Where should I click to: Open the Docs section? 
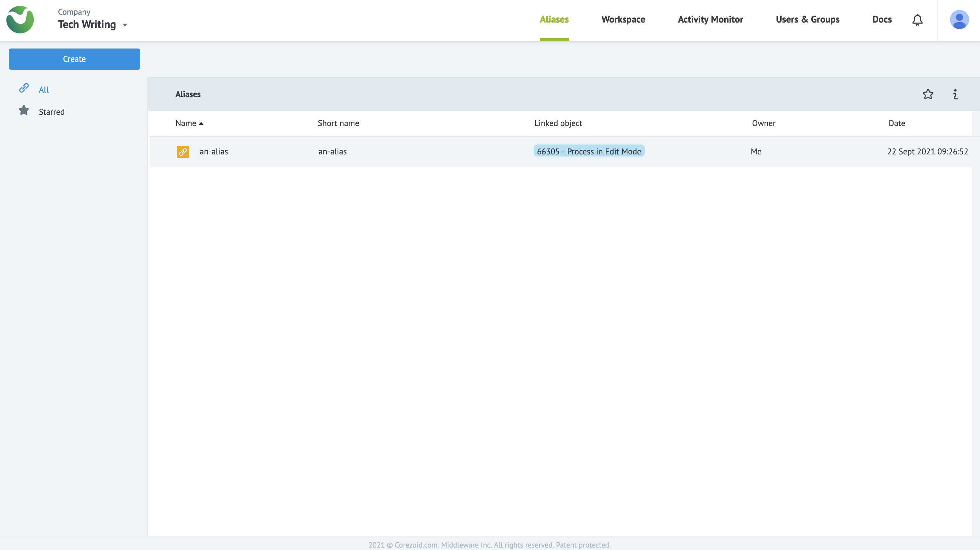(882, 19)
